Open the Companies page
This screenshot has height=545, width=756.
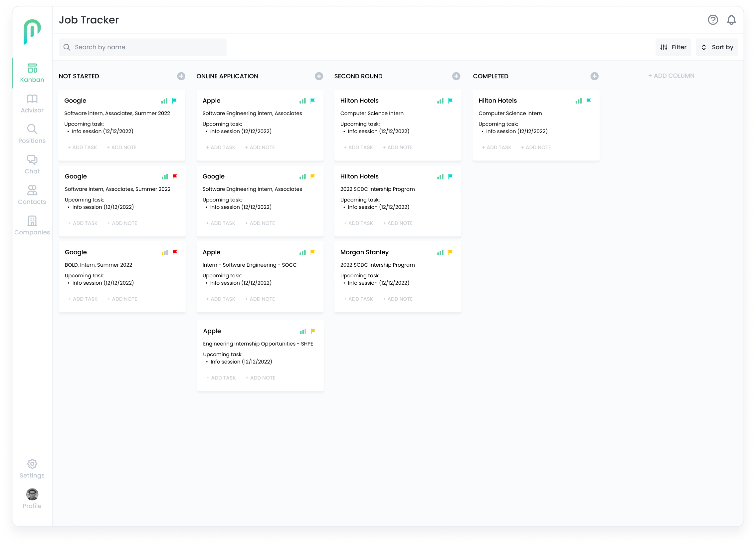(32, 225)
